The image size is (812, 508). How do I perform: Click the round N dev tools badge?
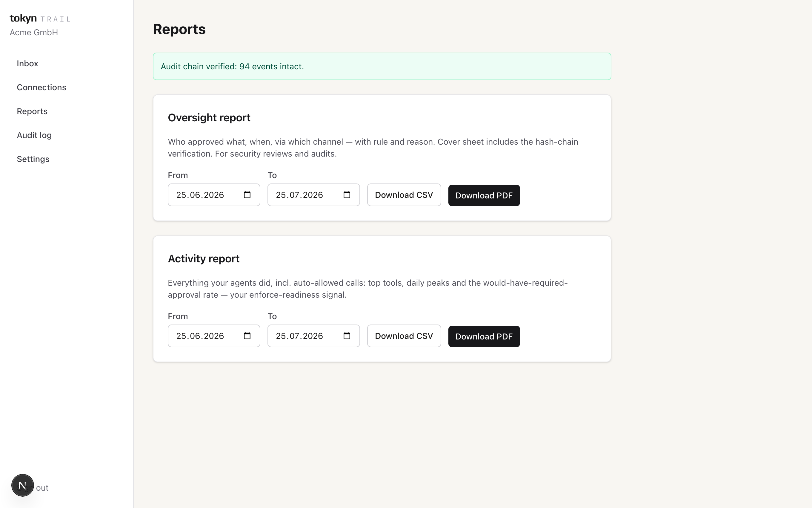[22, 485]
